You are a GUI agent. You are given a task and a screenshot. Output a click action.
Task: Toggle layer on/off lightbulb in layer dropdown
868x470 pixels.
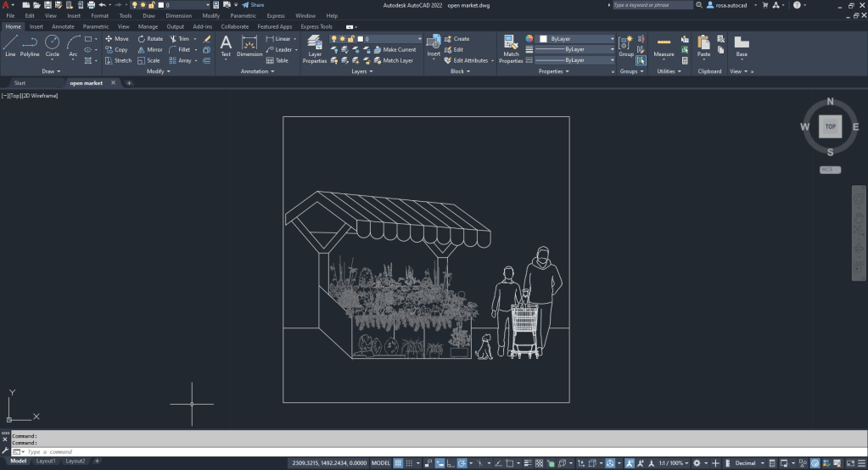[x=333, y=39]
